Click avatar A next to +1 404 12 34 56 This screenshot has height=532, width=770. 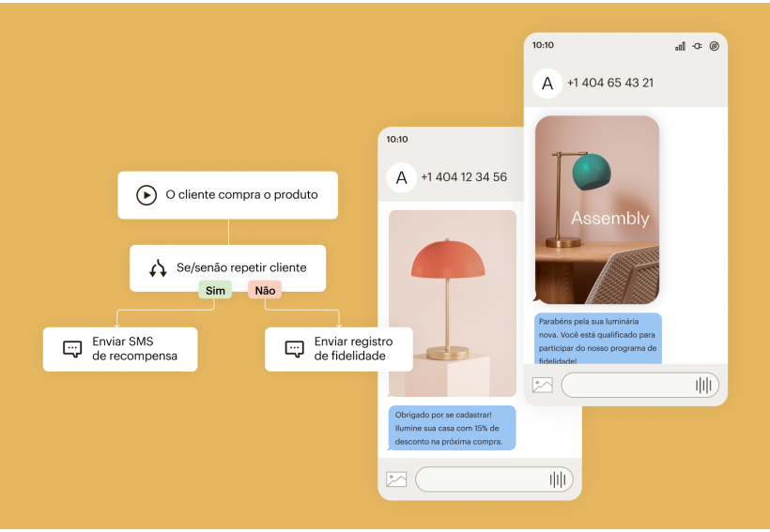tap(402, 177)
